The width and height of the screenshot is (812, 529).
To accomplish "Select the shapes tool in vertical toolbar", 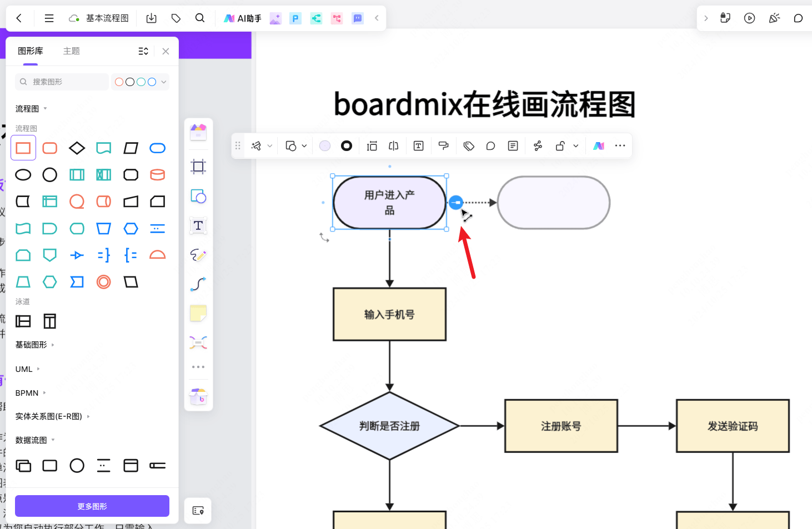I will [x=198, y=197].
